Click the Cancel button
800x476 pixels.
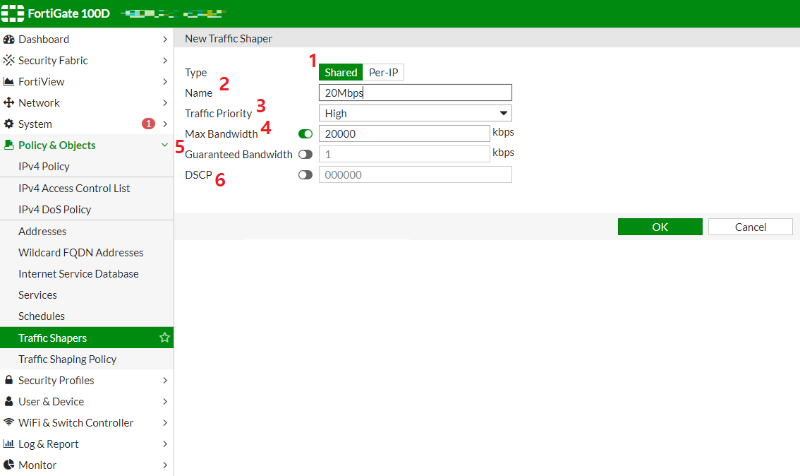(x=750, y=227)
